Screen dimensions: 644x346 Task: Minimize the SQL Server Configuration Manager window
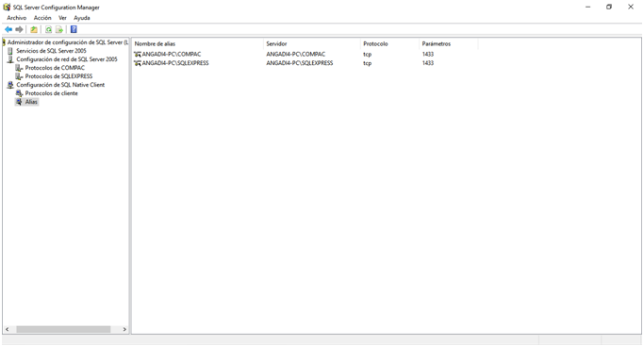(587, 7)
